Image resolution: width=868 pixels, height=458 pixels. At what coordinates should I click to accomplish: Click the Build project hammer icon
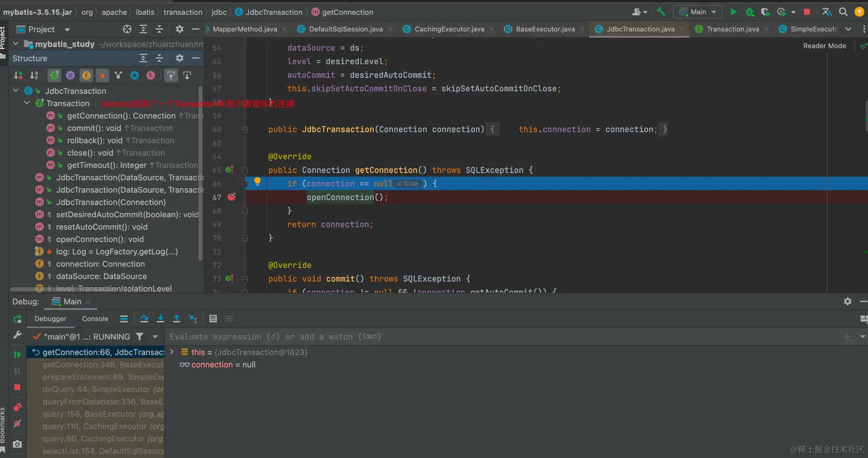click(661, 12)
